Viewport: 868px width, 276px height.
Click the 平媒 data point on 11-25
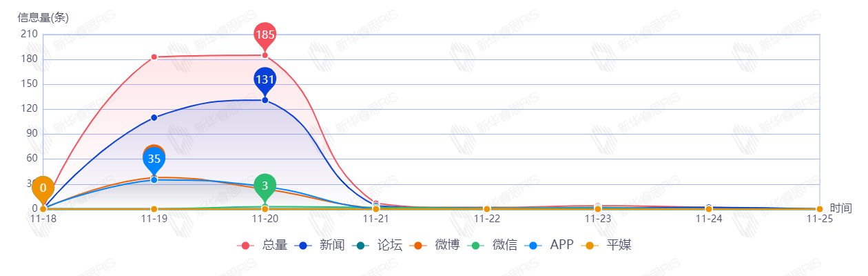820,209
